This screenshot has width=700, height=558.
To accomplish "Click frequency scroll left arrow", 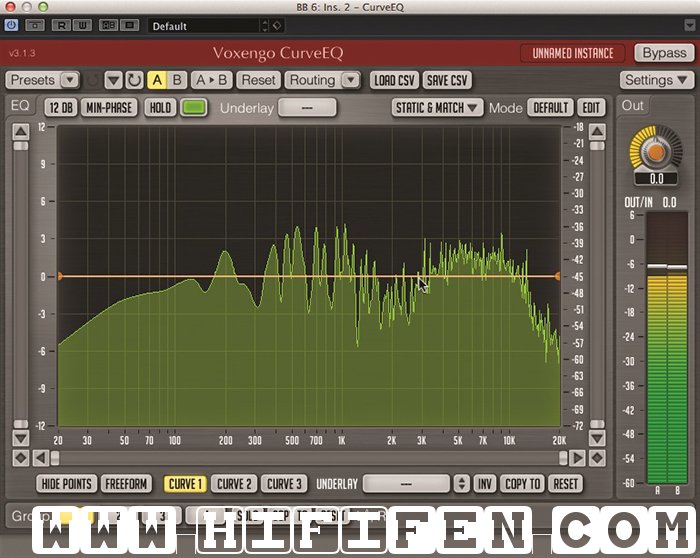I will (x=41, y=458).
